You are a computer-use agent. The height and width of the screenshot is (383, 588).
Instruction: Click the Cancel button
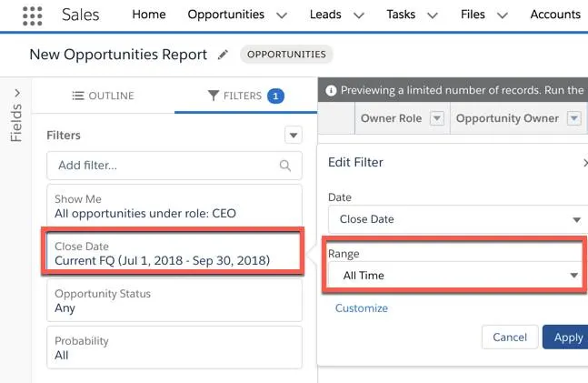click(x=510, y=338)
